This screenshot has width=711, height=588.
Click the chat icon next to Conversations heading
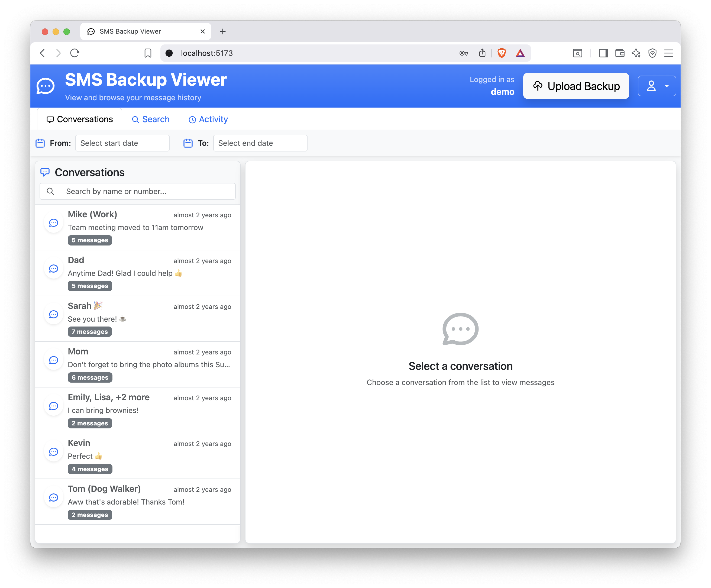click(x=45, y=172)
